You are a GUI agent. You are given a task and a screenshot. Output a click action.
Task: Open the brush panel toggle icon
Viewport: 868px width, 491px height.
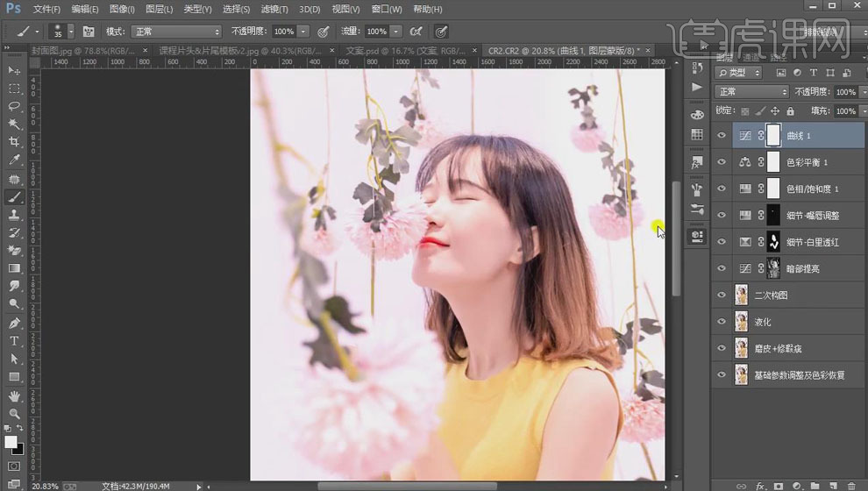click(89, 32)
